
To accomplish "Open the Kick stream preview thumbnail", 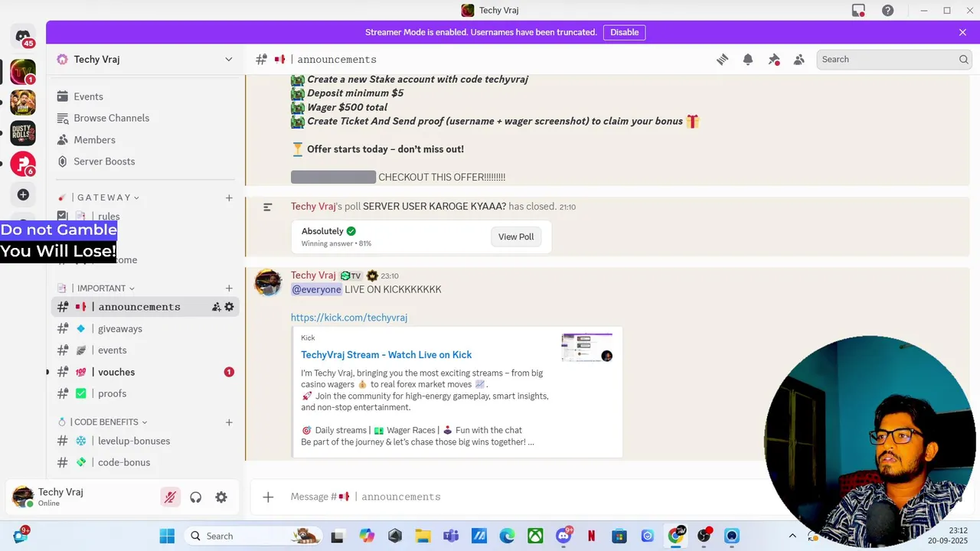I will click(587, 348).
